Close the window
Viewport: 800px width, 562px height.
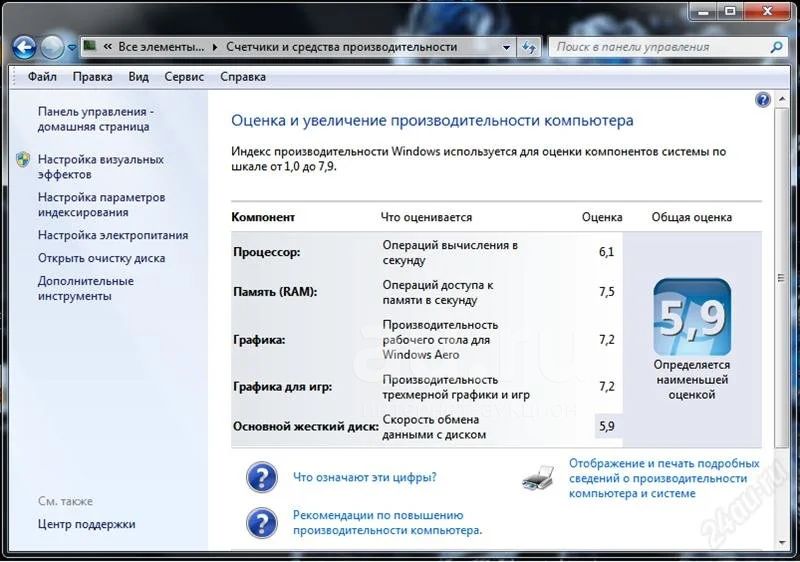pos(767,11)
